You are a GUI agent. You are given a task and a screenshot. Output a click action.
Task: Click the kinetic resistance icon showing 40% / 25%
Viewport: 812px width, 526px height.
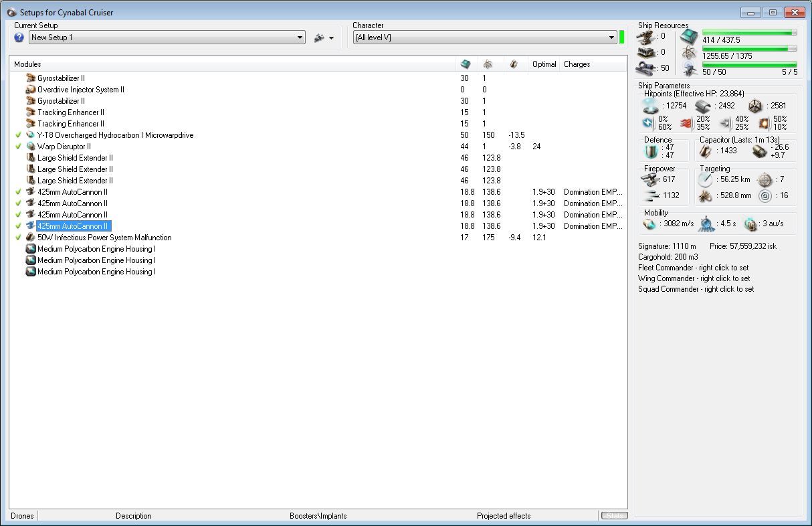click(726, 123)
